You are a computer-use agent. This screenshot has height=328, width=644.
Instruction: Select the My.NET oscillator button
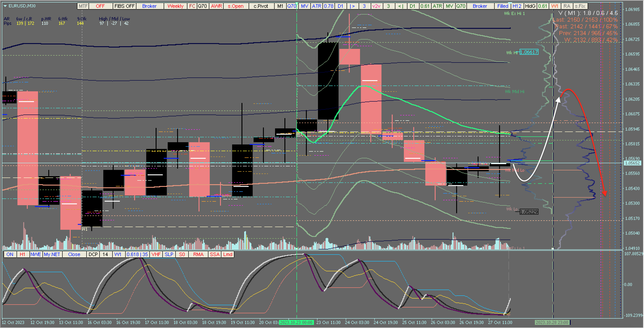pos(52,254)
